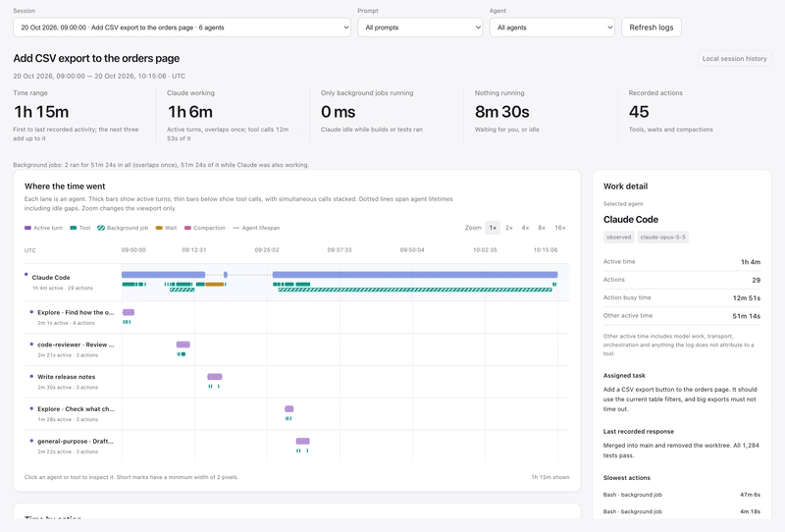Click the purple Active turn legend swatch

[28, 228]
